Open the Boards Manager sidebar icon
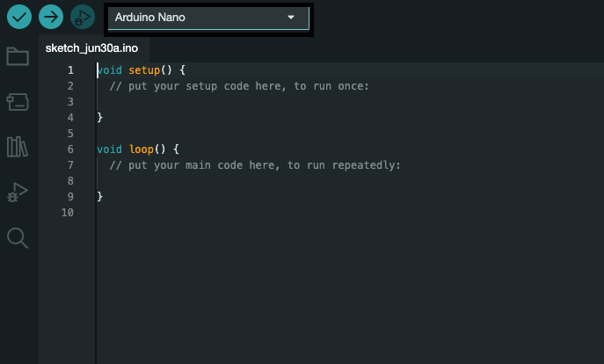604x364 pixels. 18,102
